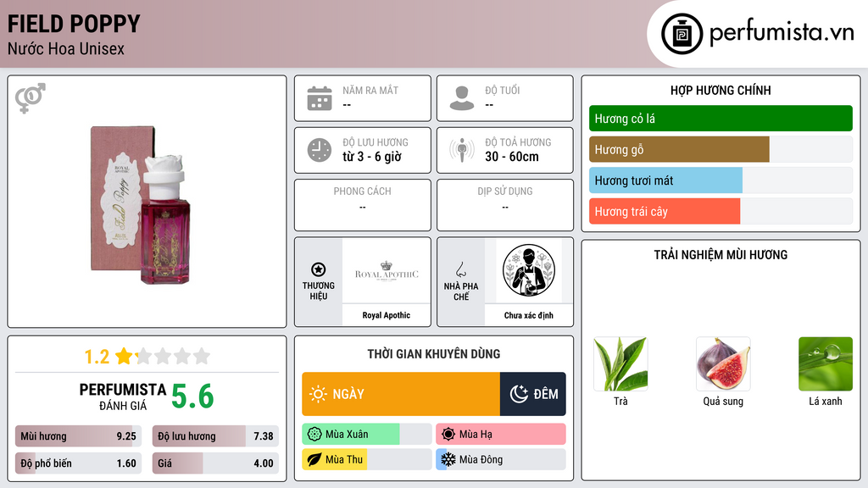Click the perfumista.vn site name

pyautogui.click(x=782, y=32)
